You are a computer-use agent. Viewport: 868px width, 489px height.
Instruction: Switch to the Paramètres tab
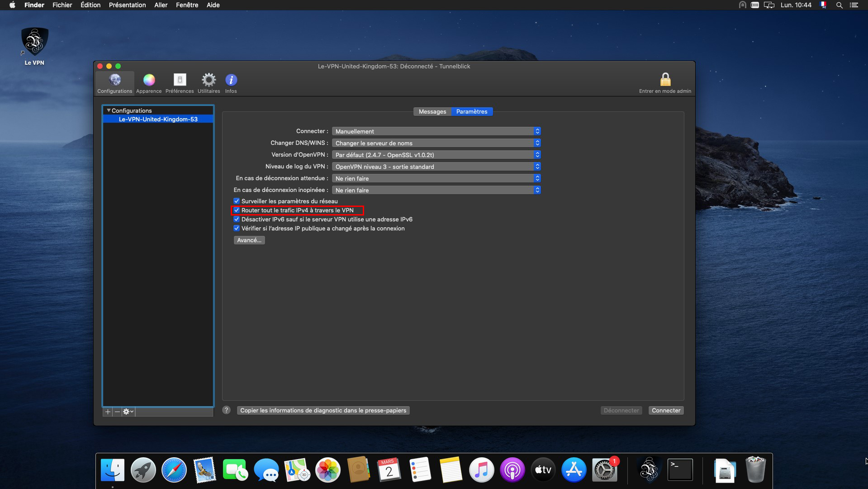472,111
